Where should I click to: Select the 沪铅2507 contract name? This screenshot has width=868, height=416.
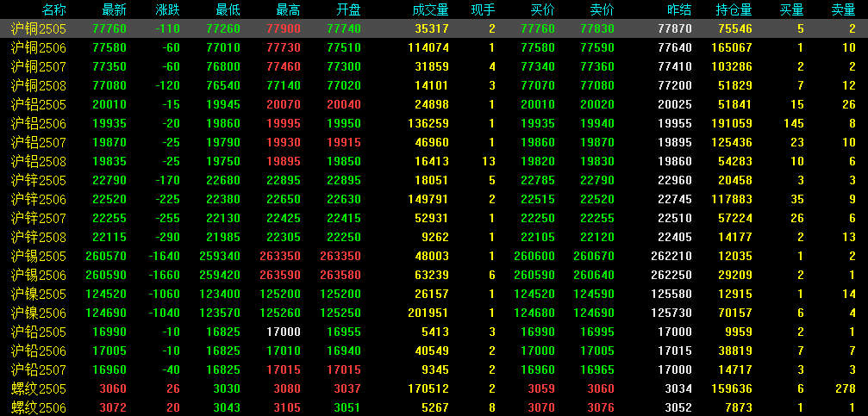pyautogui.click(x=38, y=370)
